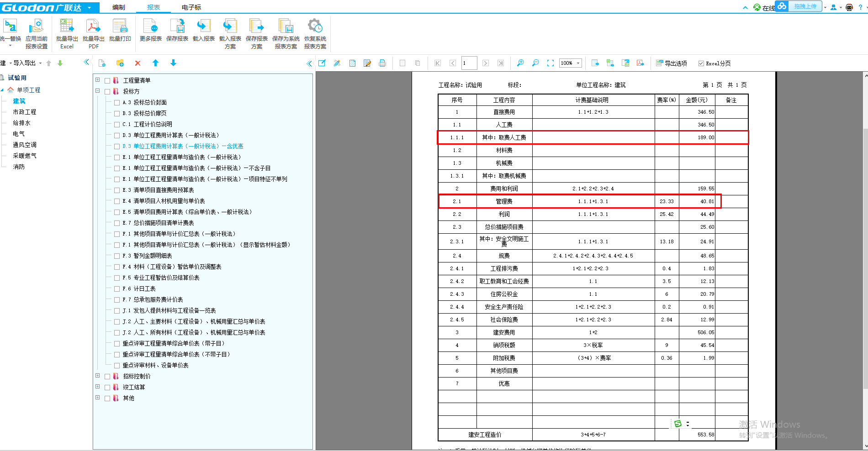Select 给排水 in project tree
868x451 pixels.
pyautogui.click(x=21, y=123)
